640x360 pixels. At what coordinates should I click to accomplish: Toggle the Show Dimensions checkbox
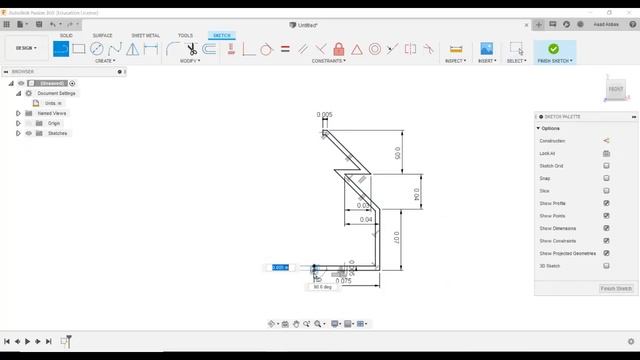(607, 228)
